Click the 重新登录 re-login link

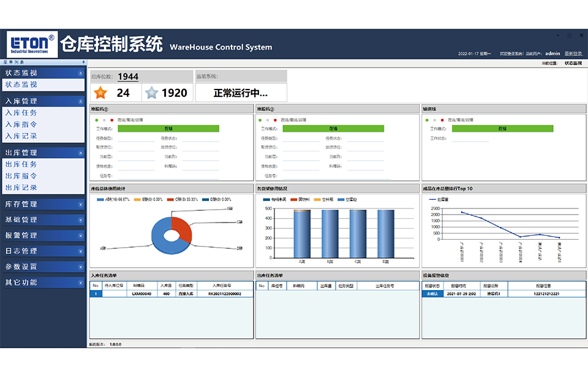tap(573, 54)
